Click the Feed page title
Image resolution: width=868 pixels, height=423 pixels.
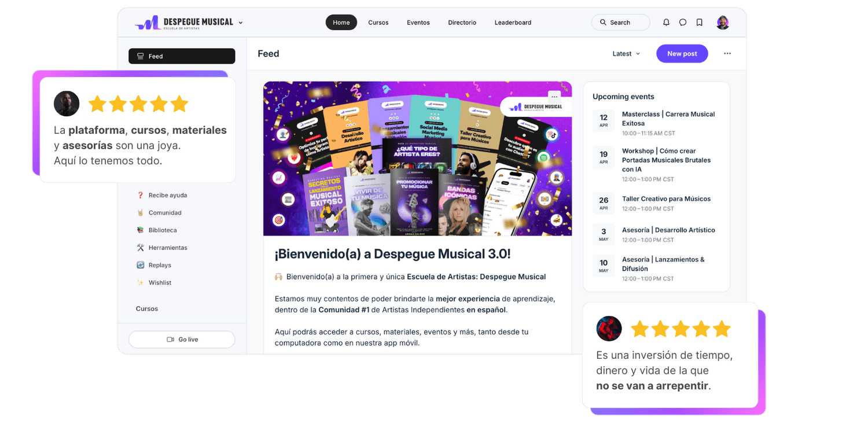tap(269, 54)
